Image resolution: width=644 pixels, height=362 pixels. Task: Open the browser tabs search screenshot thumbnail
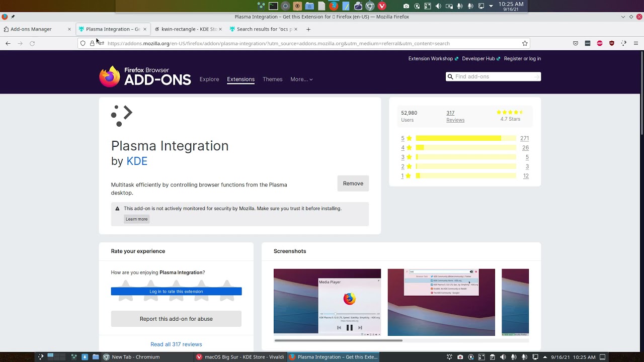(441, 302)
